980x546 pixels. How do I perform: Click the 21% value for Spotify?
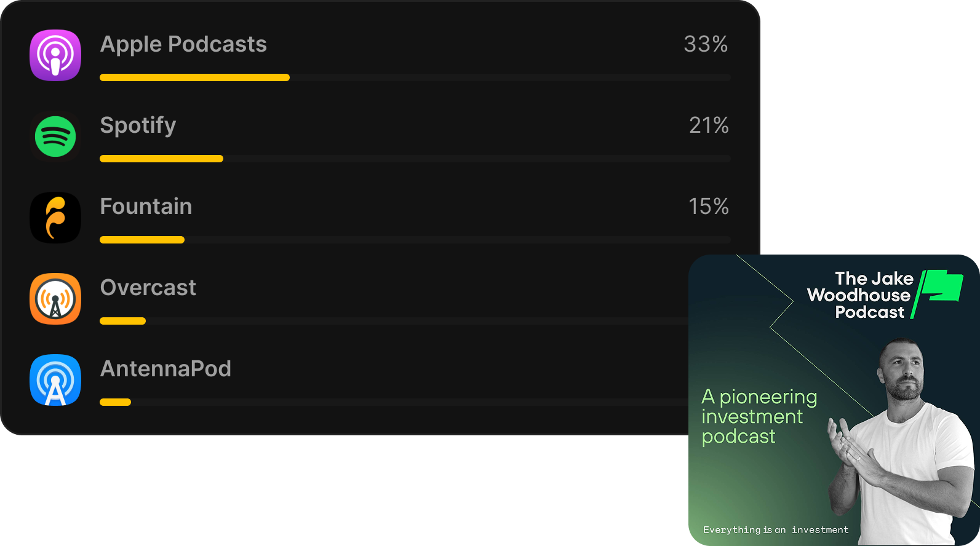(x=709, y=125)
